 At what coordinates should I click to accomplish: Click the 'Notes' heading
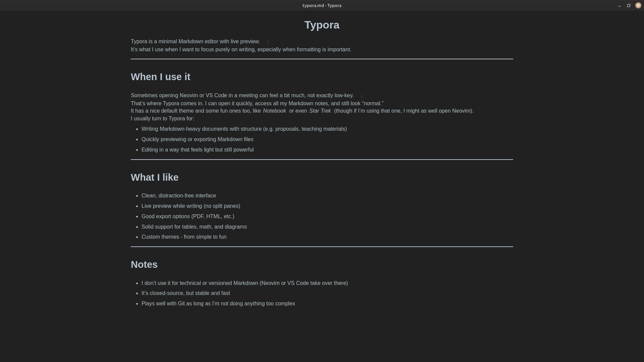144,264
